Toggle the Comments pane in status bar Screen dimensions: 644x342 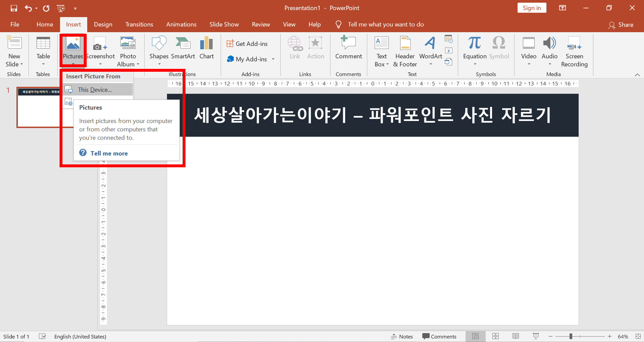point(439,337)
